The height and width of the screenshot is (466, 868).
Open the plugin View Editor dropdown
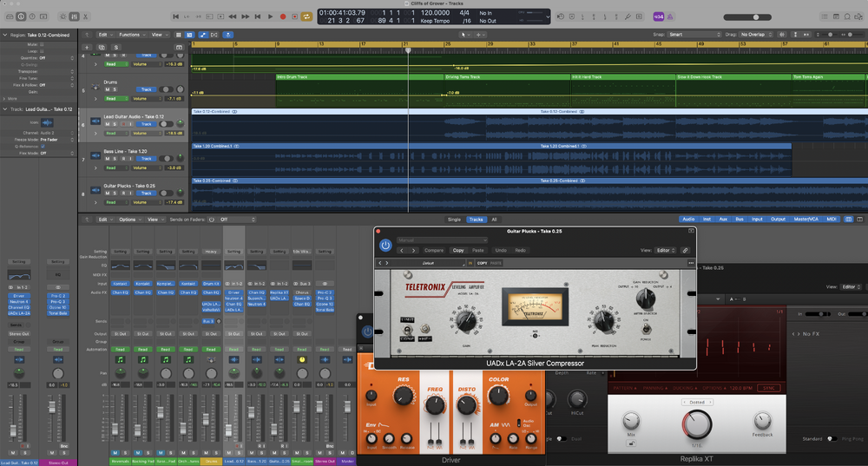(x=664, y=250)
